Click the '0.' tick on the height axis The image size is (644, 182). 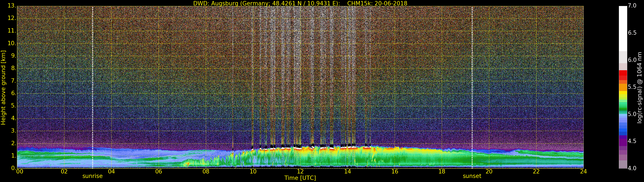coord(13,168)
